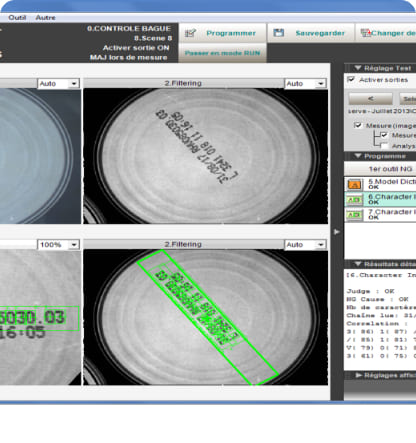416x443 pixels.
Task: Click the Programmer button
Action: coord(222,33)
